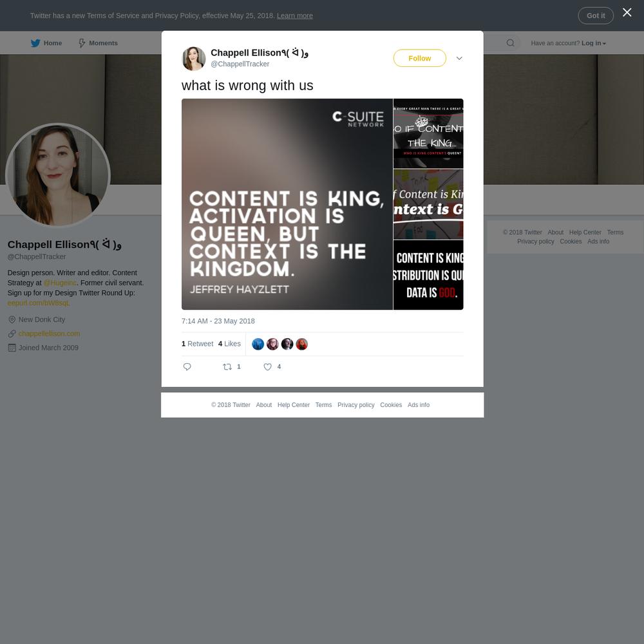644x644 pixels.
Task: Click the link chain icon beside chappellellison.com
Action: click(x=12, y=334)
